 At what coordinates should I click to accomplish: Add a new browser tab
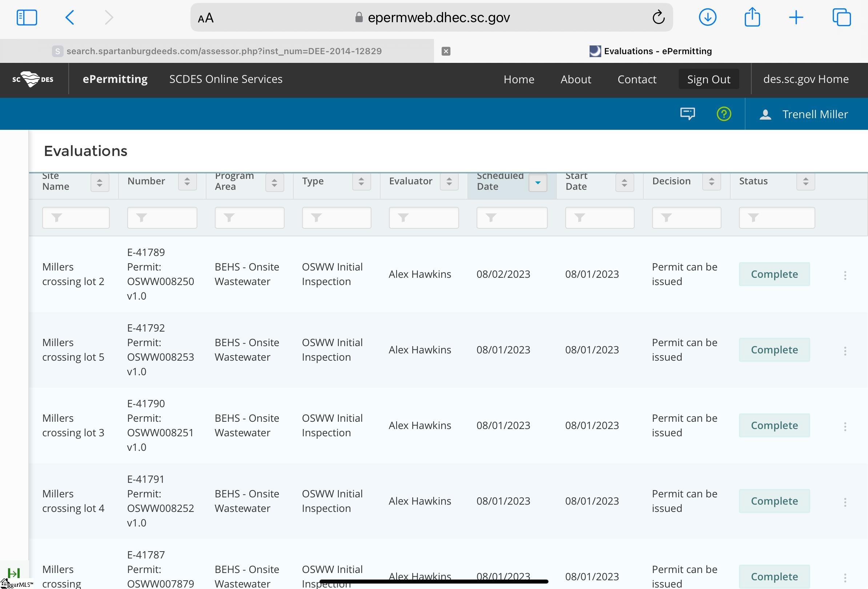(x=796, y=17)
